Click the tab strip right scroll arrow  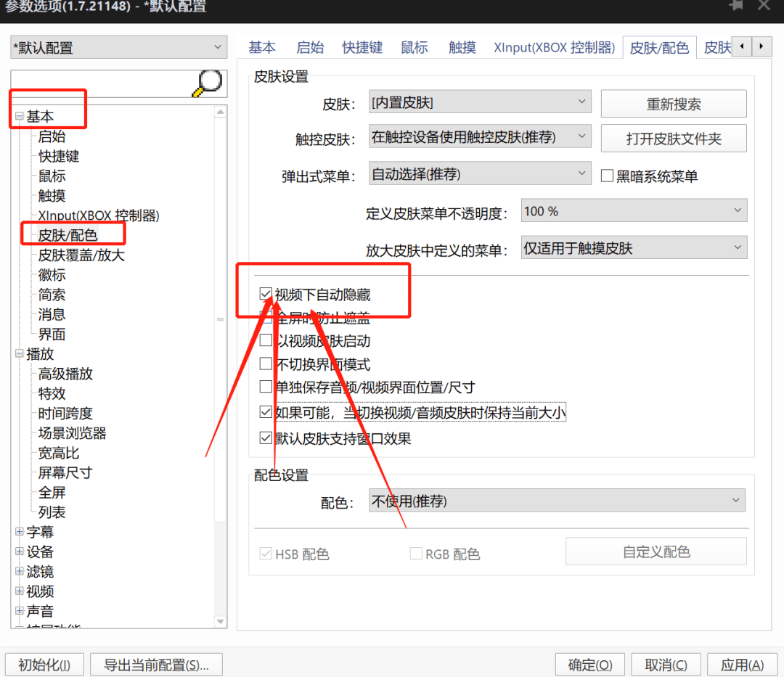(761, 46)
